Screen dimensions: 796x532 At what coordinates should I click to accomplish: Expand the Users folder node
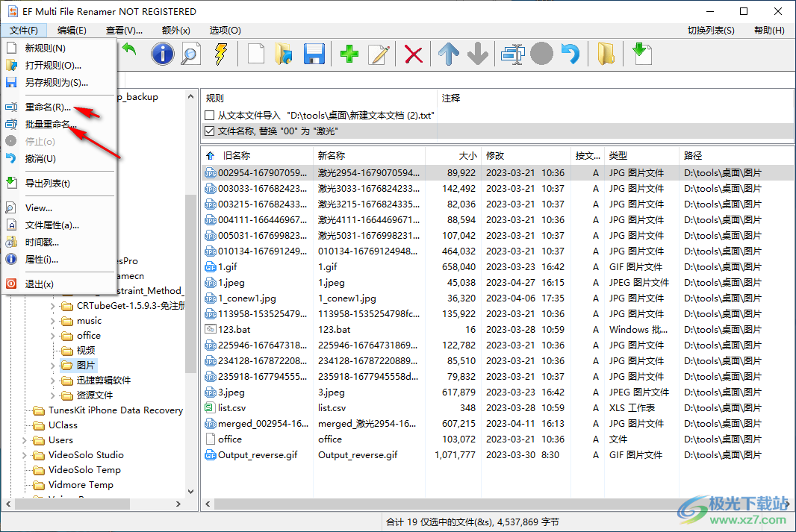click(x=25, y=440)
